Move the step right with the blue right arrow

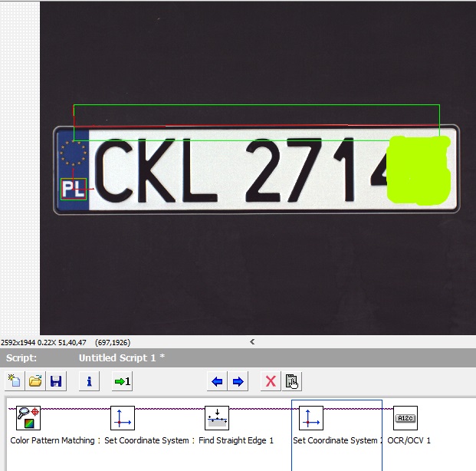[238, 381]
